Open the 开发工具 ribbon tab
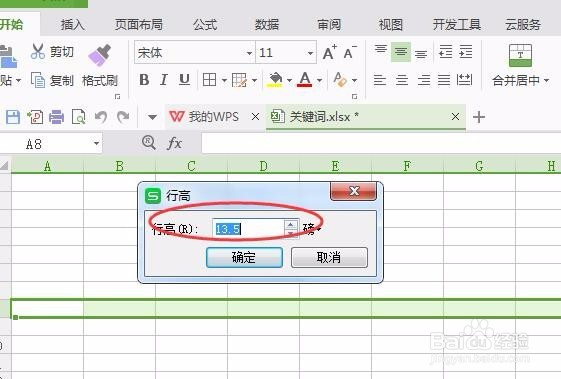This screenshot has height=379, width=561. coord(457,25)
